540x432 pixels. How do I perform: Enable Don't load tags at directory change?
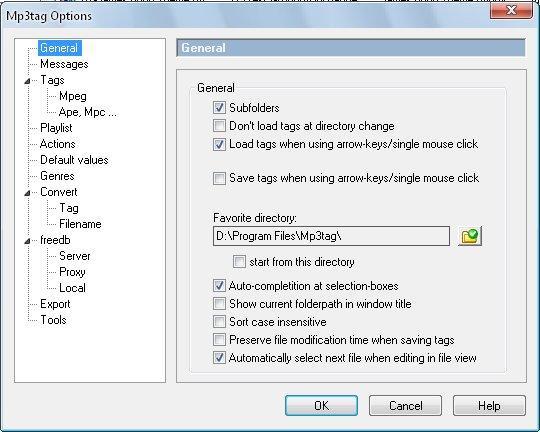(x=219, y=126)
